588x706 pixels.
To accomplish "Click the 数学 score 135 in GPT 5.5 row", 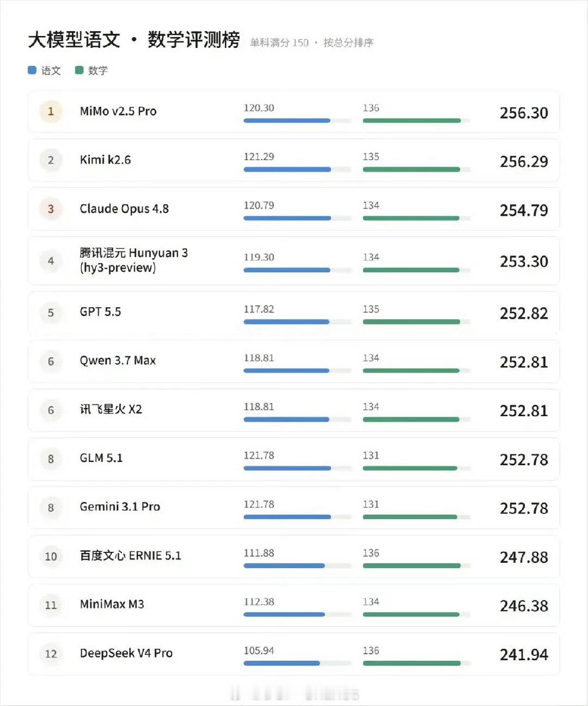I will [x=371, y=309].
